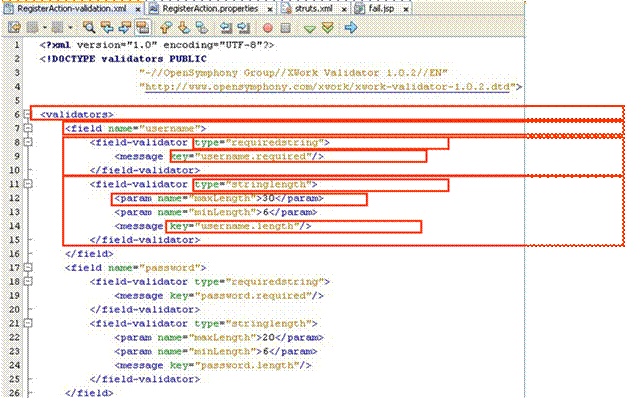Viewport: 625px width, 399px height.
Task: Click maxLength 20 param line
Action: point(219,338)
